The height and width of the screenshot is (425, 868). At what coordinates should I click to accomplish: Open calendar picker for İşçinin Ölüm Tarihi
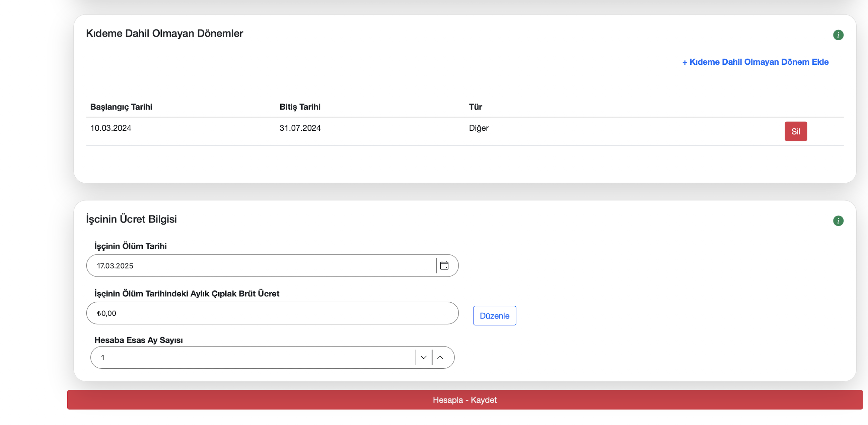click(x=444, y=266)
